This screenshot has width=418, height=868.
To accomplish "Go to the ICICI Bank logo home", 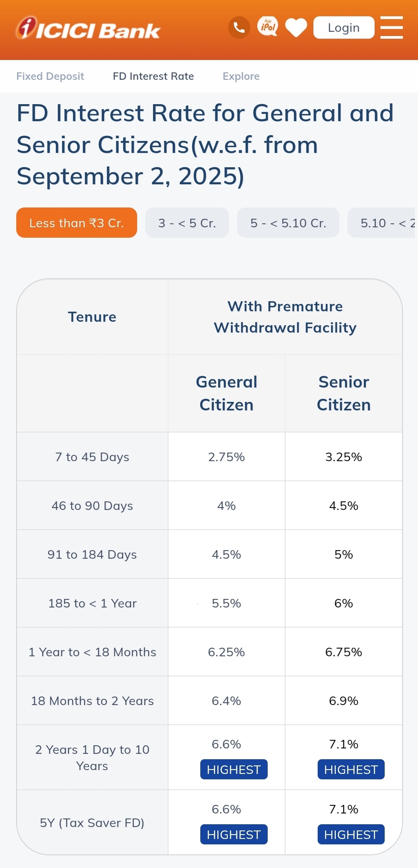I will 88,28.
